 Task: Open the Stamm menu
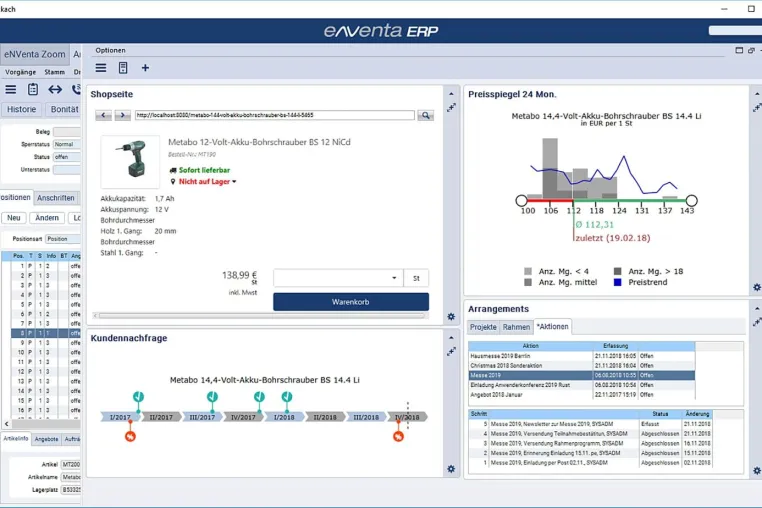click(x=54, y=72)
